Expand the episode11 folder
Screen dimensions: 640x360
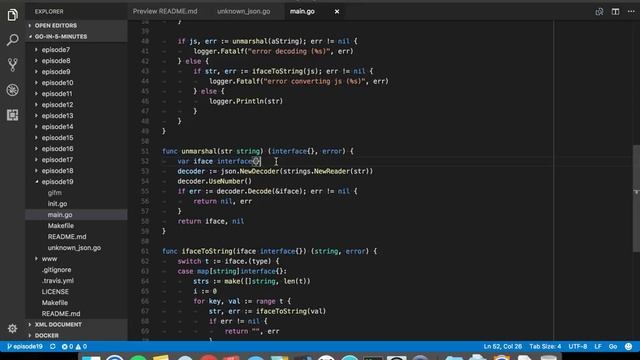(57, 94)
